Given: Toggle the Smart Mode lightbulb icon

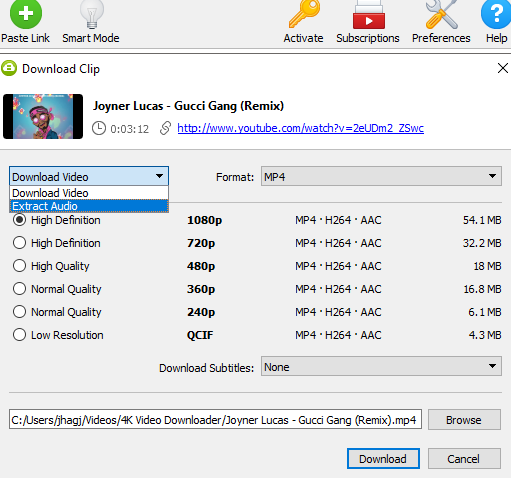Looking at the screenshot, I should point(92,14).
